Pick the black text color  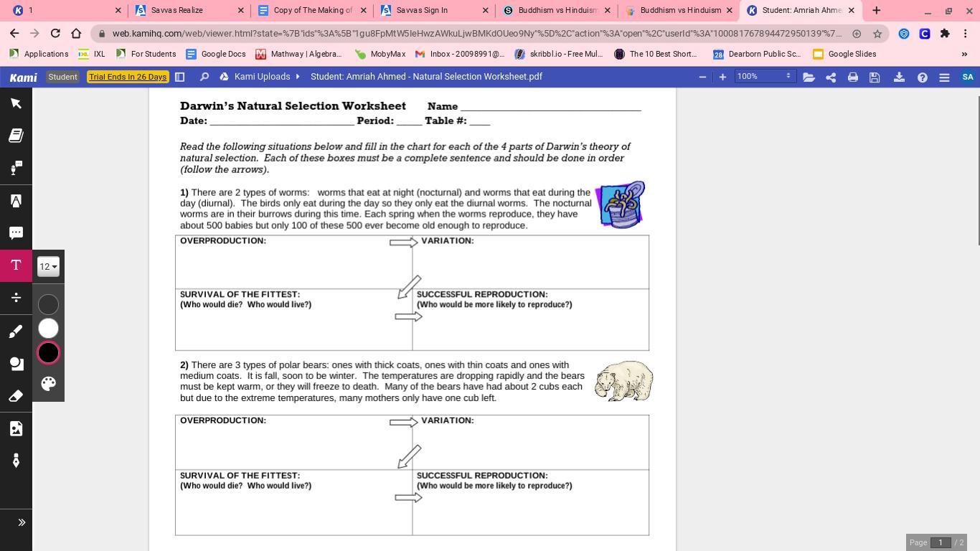[48, 352]
